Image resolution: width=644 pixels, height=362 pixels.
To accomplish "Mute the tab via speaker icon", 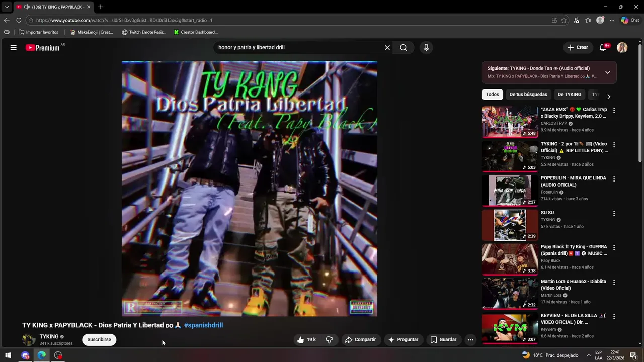I will pyautogui.click(x=26, y=7).
